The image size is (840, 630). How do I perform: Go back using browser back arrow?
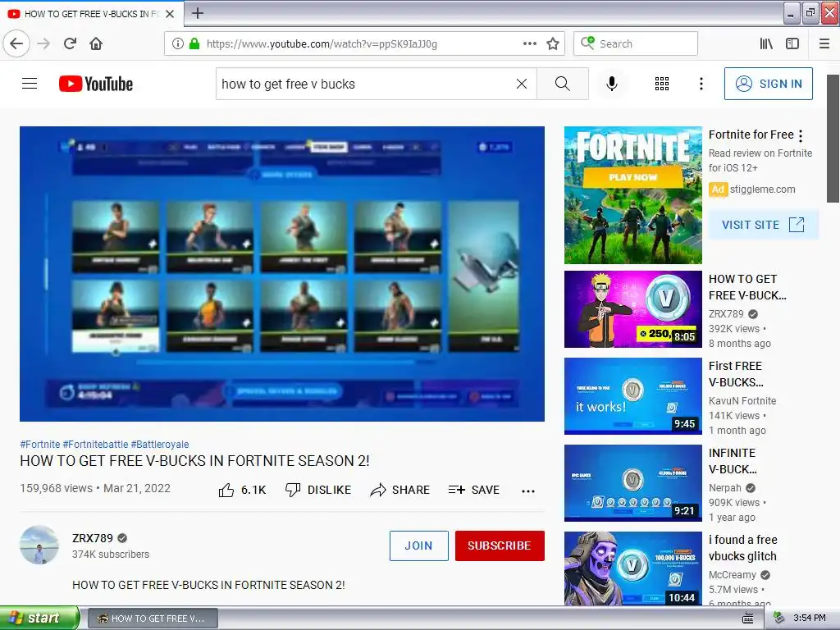tap(16, 43)
